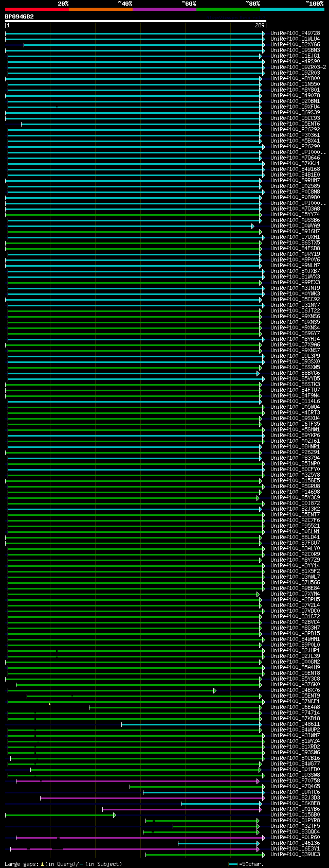Select label UniRef100_A8YHJ4
This screenshot has height=868, width=329.
click(x=295, y=339)
